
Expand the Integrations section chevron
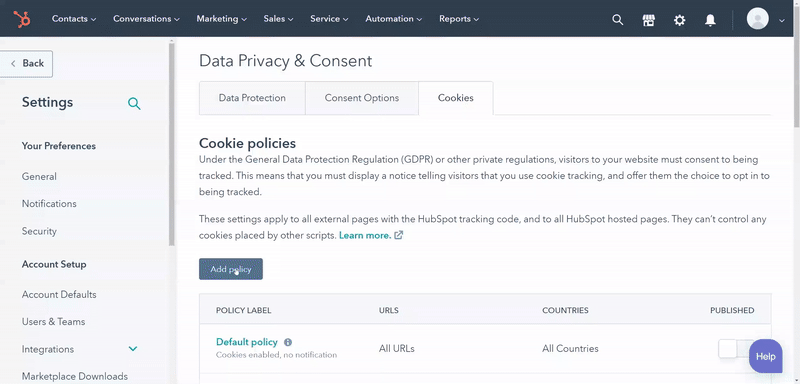(133, 349)
